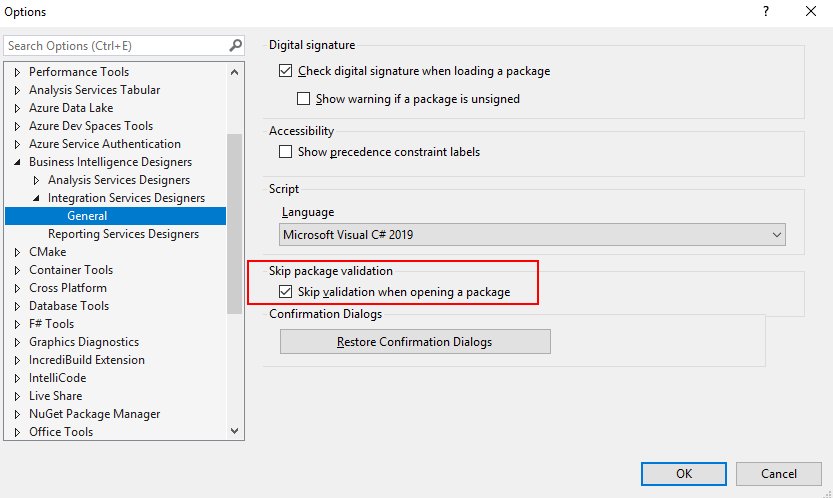Click tree scrollbar down arrow
833x498 pixels.
click(x=234, y=431)
